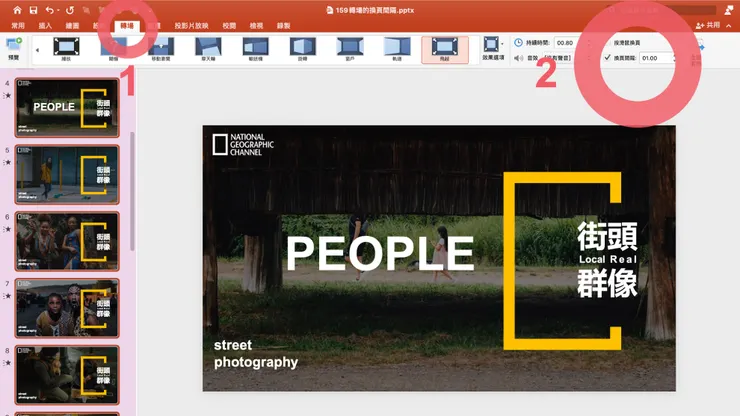Apply the 窗戶 window transition
The height and width of the screenshot is (416, 740).
[350, 49]
